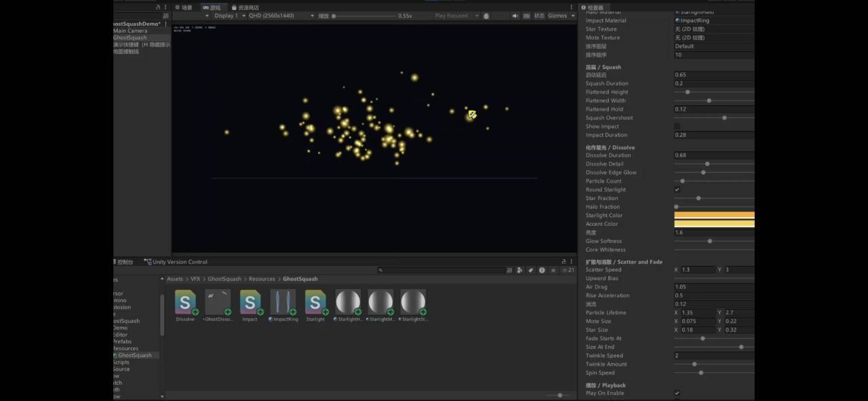
Task: Click the hidden packages count icon showing 21
Action: coord(568,270)
